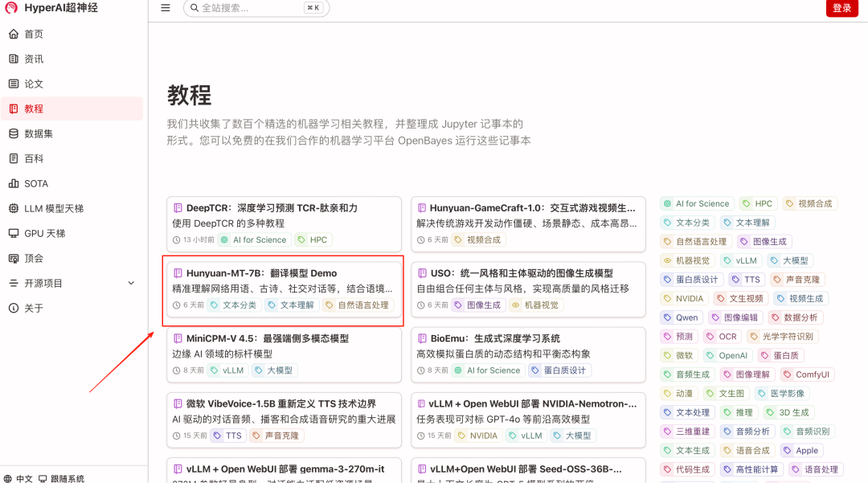Image resolution: width=868 pixels, height=483 pixels.
Task: Expand the 开源项目 submenu chevron
Action: [x=132, y=283]
